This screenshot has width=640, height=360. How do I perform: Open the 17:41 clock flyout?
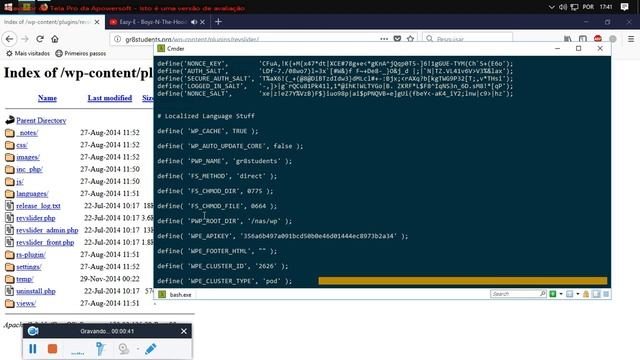606,7
